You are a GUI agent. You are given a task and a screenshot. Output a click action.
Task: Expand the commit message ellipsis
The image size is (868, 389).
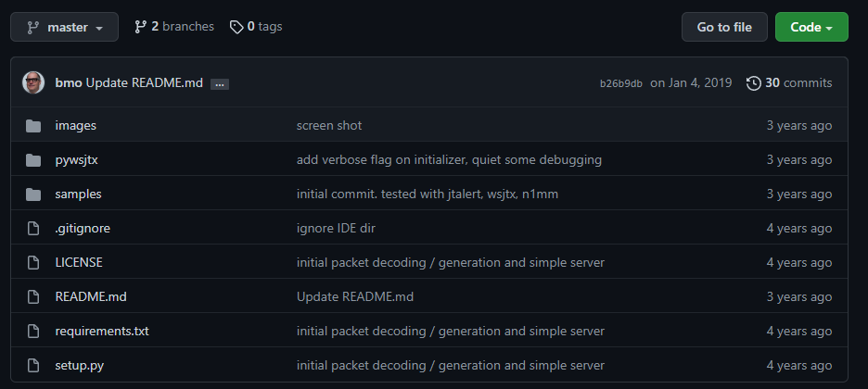coord(220,84)
